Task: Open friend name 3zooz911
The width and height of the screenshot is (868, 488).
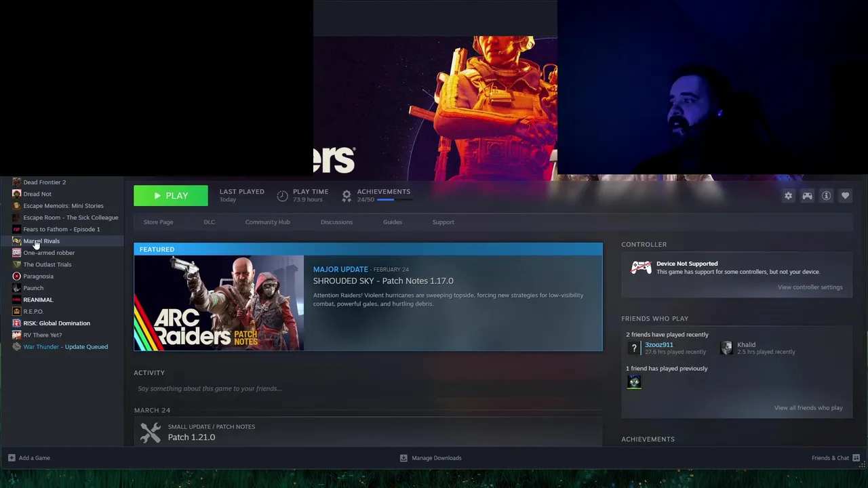Action: click(x=659, y=345)
